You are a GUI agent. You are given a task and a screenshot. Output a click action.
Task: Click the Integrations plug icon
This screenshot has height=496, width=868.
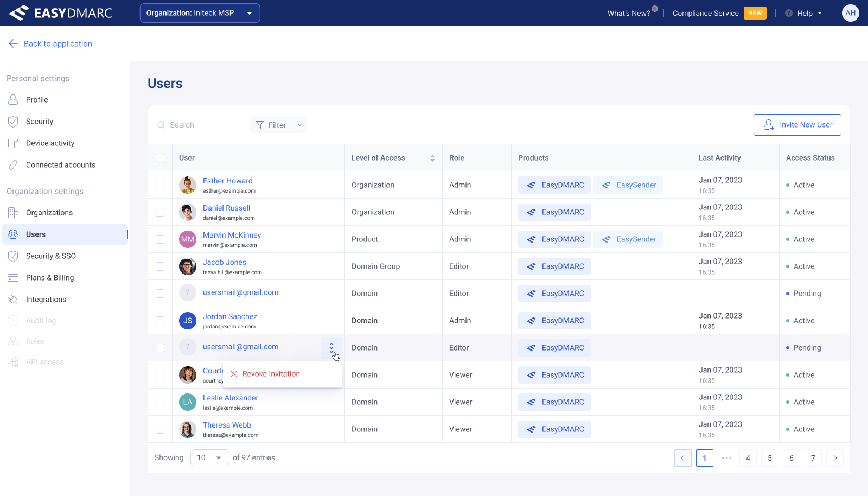pyautogui.click(x=13, y=300)
